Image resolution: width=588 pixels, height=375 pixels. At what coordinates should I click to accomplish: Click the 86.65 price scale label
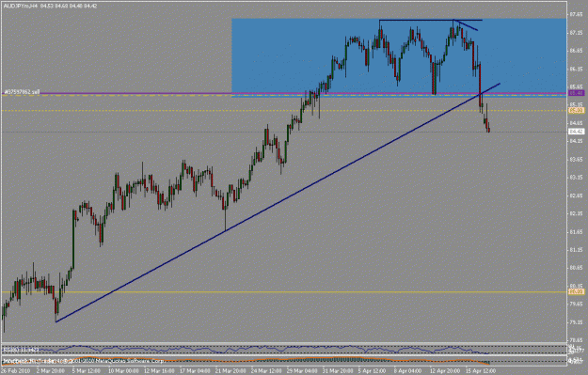click(576, 51)
